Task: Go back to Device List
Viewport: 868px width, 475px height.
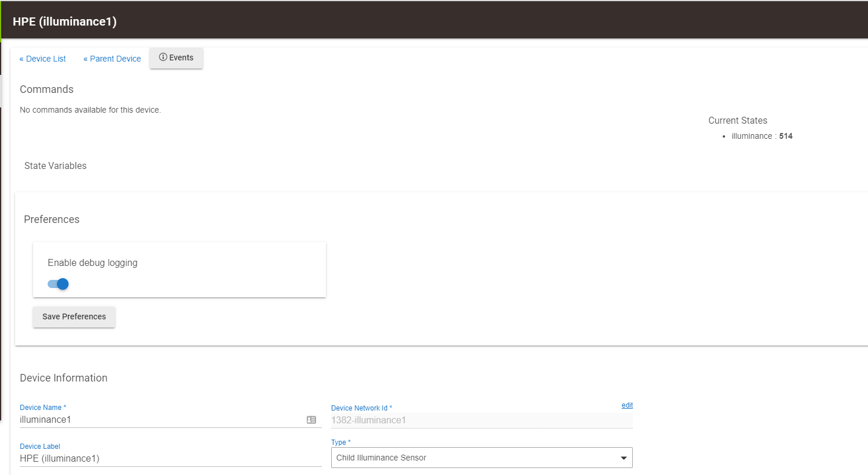Action: tap(43, 59)
